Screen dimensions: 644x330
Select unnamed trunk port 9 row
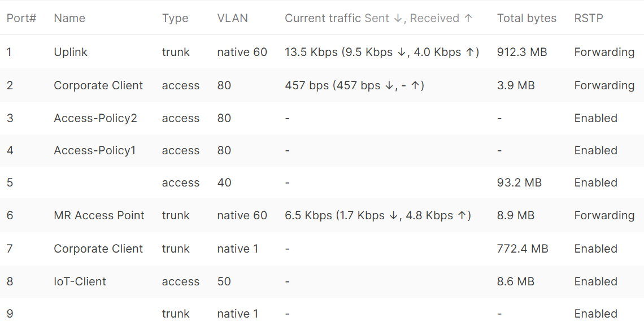click(322, 314)
